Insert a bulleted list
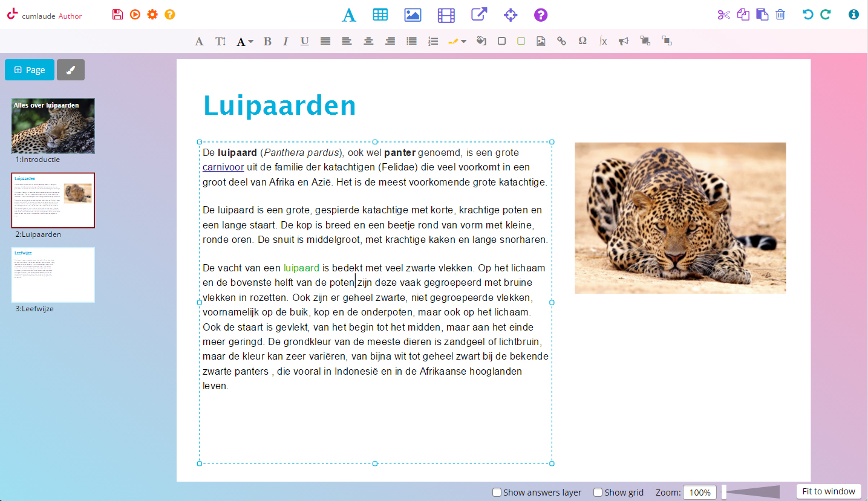Image resolution: width=868 pixels, height=501 pixels. point(412,41)
